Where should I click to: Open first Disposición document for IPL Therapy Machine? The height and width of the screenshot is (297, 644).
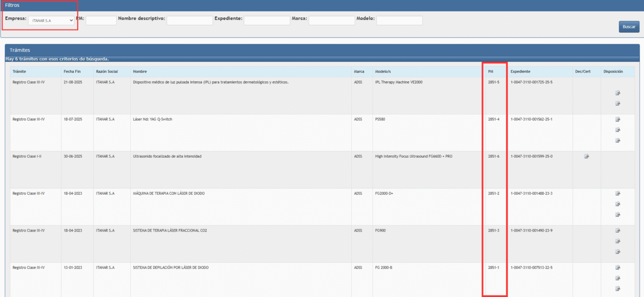pos(618,93)
